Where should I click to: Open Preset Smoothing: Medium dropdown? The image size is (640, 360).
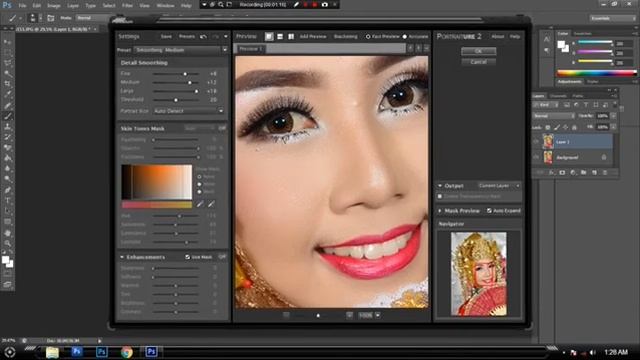point(181,50)
